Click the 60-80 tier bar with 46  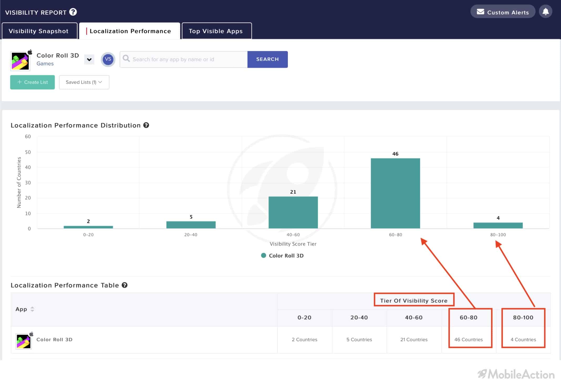coord(395,193)
